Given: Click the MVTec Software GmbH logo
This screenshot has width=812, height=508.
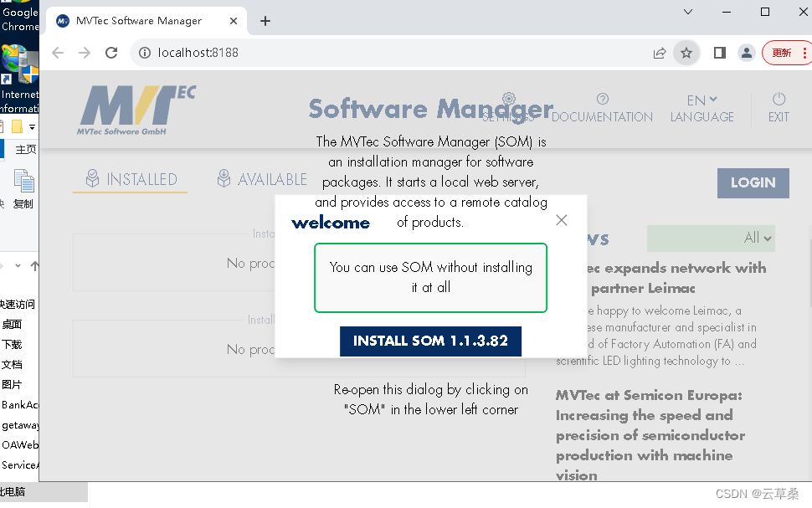Looking at the screenshot, I should (135, 109).
